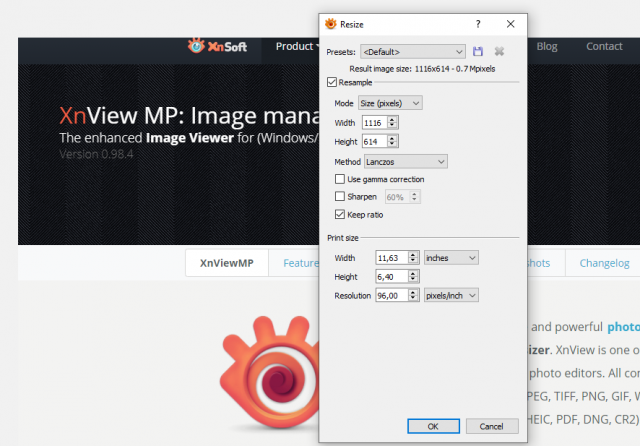
Task: Increase Resolution value with the up spinner arrow
Action: click(x=413, y=292)
